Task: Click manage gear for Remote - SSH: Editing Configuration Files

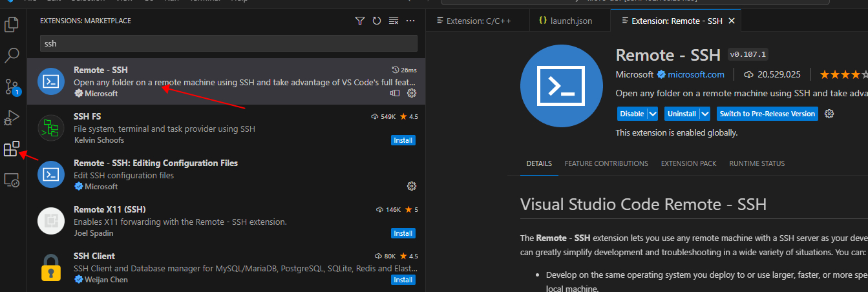Action: tap(412, 186)
